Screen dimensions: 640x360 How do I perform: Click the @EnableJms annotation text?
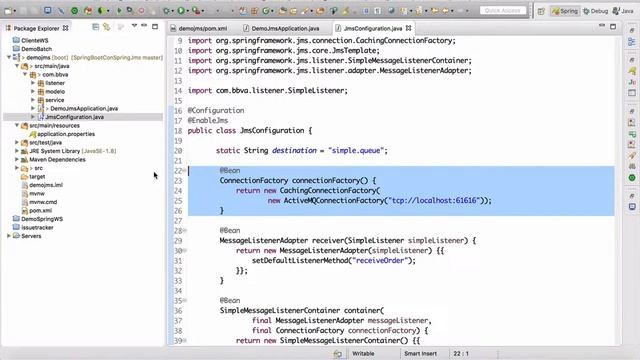tap(208, 120)
